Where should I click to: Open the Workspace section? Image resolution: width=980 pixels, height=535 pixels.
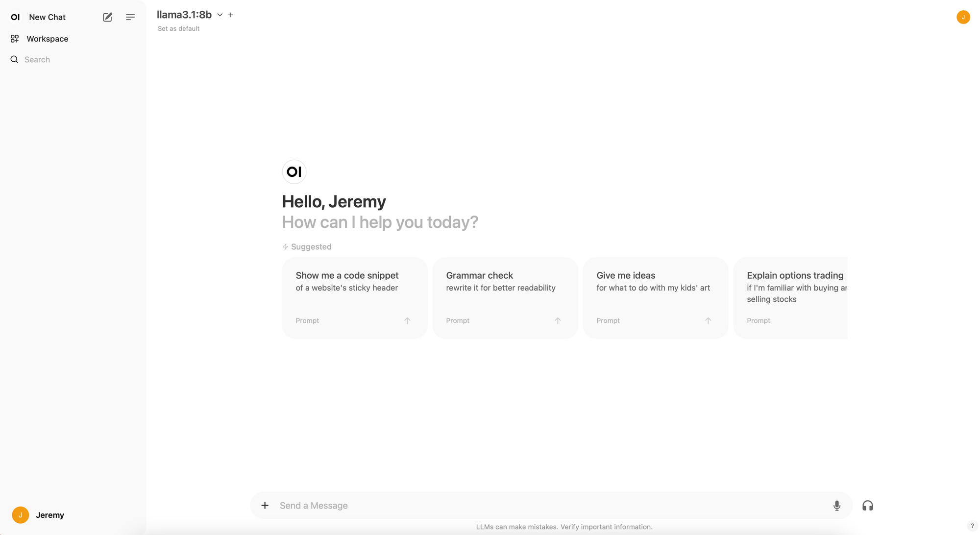(x=47, y=39)
